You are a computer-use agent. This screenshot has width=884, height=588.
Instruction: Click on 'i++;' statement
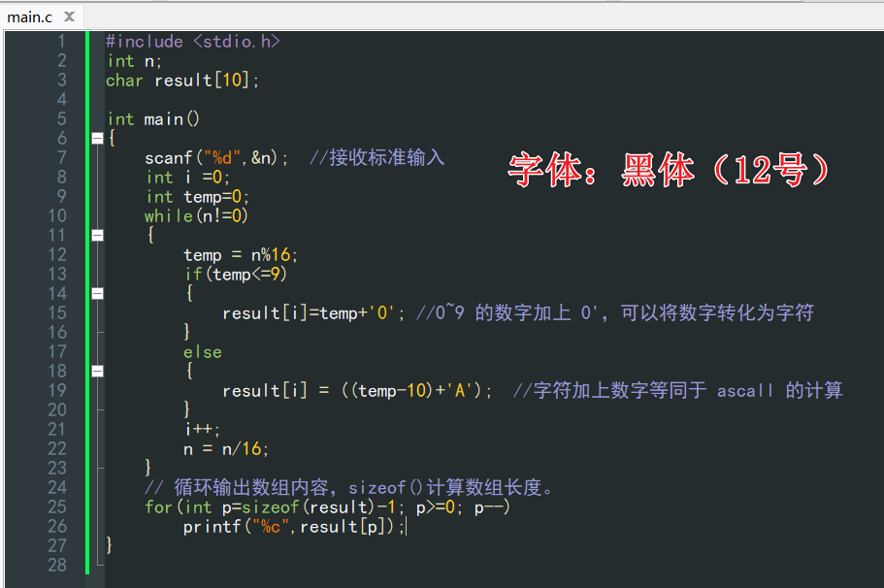coord(202,430)
